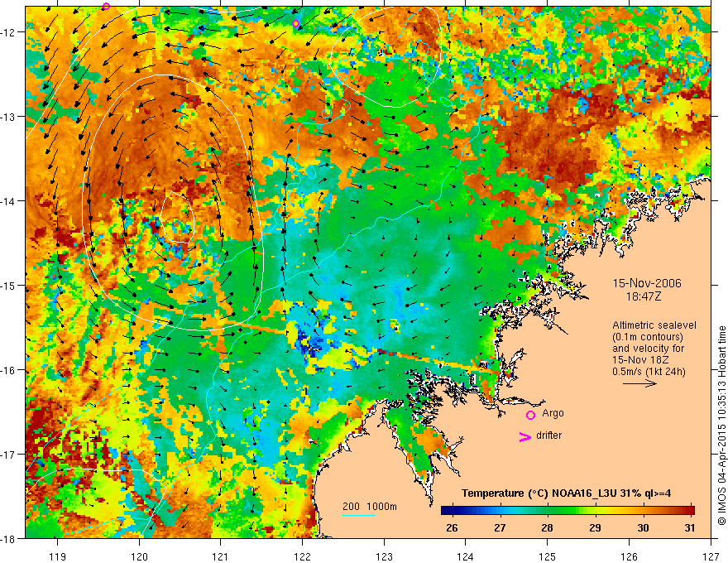Click the color bar tick label 26
The height and width of the screenshot is (563, 728).
452,527
